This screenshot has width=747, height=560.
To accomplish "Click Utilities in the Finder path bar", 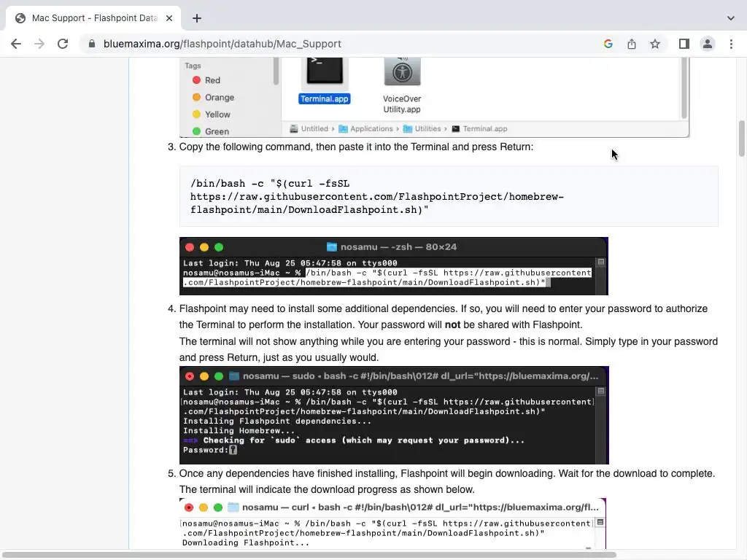I will point(422,128).
